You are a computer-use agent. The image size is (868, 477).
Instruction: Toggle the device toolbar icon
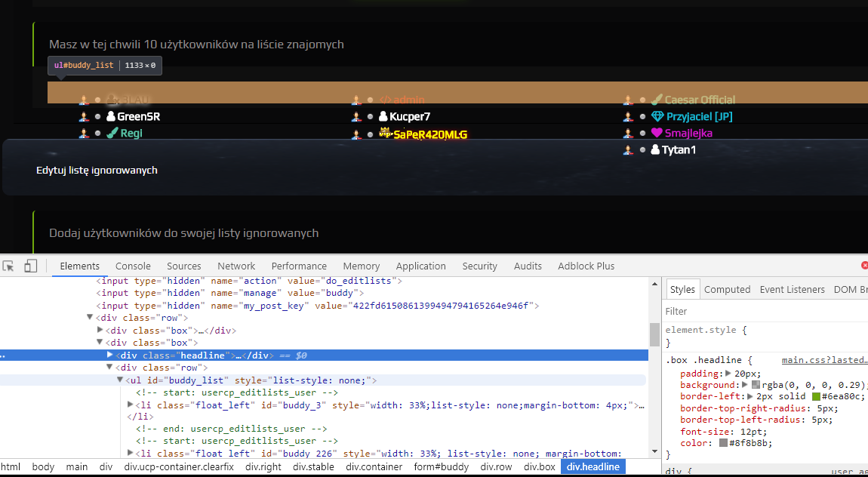(30, 266)
